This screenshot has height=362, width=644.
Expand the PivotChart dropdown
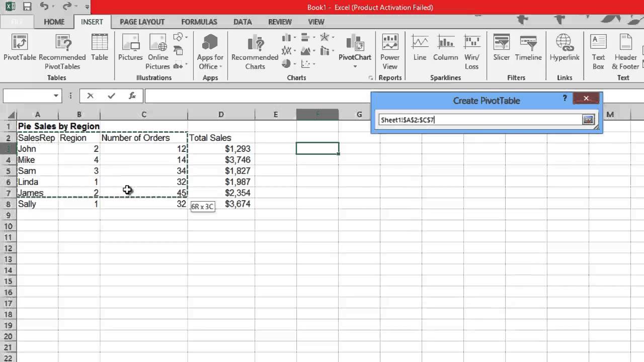click(355, 66)
